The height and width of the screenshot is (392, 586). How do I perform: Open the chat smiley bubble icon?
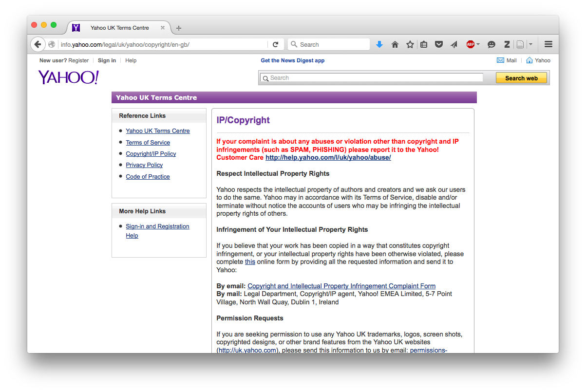(x=491, y=44)
